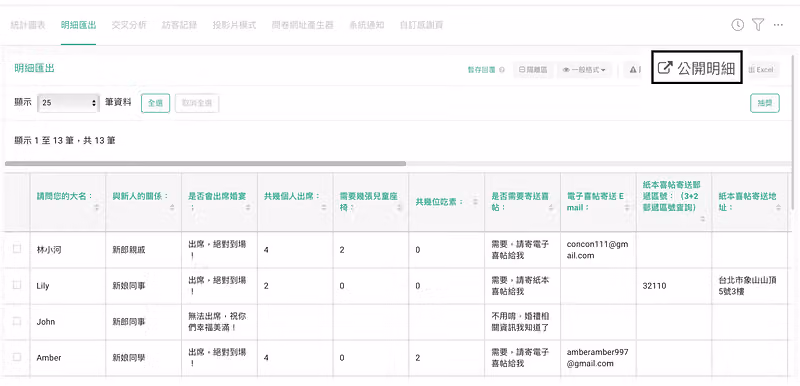This screenshot has width=800, height=386.
Task: Click the 明細匯出 section heading
Action: point(34,68)
